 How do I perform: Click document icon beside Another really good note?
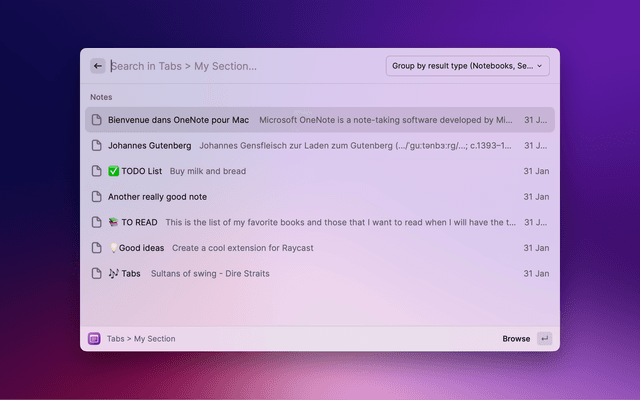tap(97, 197)
